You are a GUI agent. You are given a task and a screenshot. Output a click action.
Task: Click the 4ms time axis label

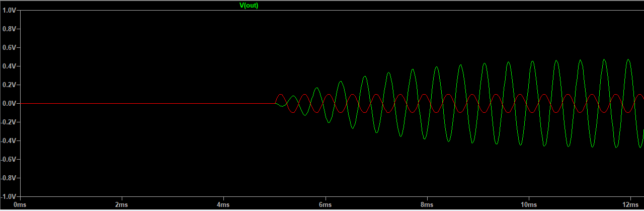[223, 205]
